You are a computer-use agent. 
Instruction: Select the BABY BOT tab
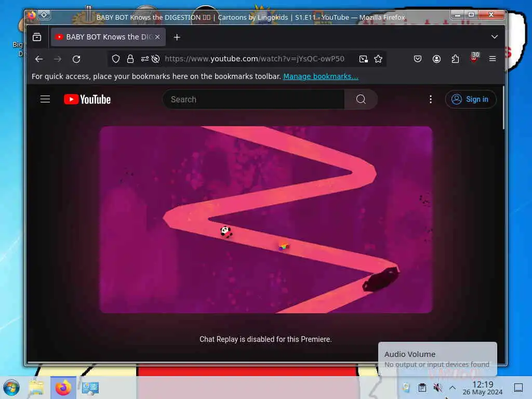tap(108, 37)
